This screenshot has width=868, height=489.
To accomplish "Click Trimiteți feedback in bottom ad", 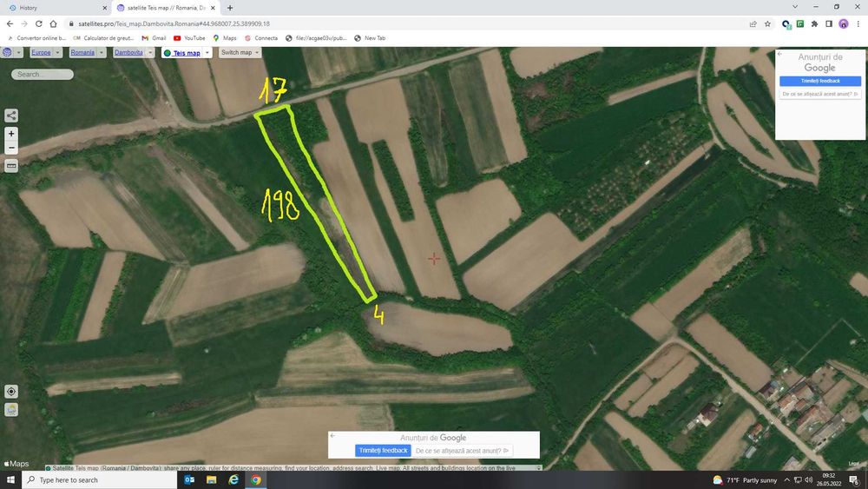I will pyautogui.click(x=383, y=450).
